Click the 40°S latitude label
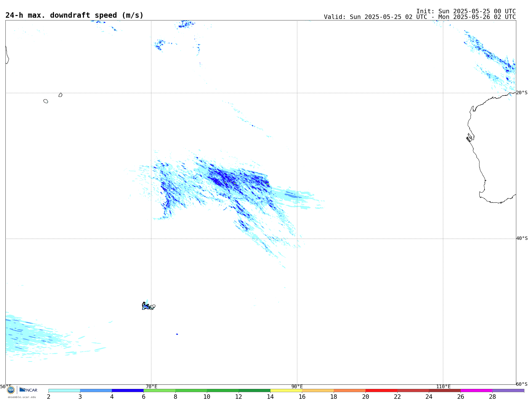The height and width of the screenshot is (400, 532). click(522, 238)
